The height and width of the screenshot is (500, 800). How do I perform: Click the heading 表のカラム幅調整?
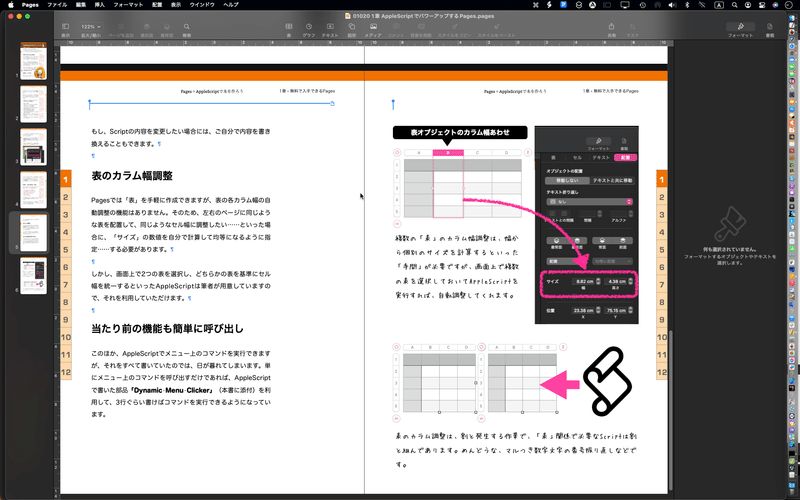click(x=132, y=176)
